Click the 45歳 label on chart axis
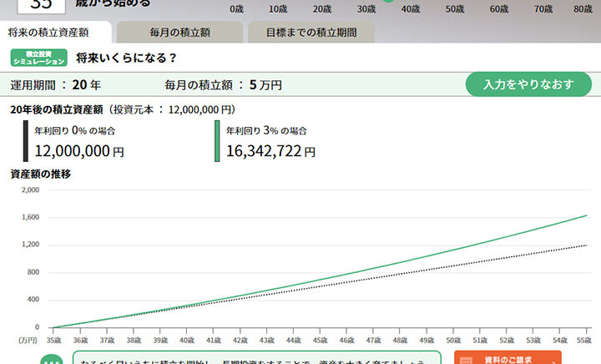601x364 pixels. [324, 341]
